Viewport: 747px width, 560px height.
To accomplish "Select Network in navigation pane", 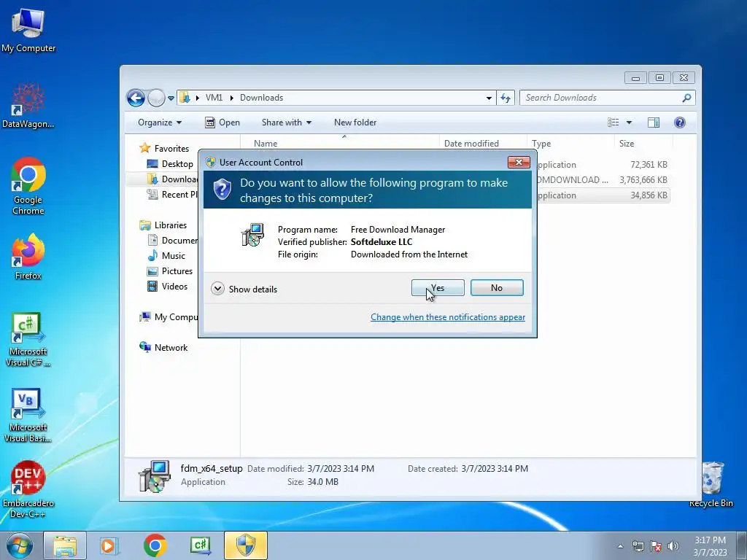I will pyautogui.click(x=164, y=348).
